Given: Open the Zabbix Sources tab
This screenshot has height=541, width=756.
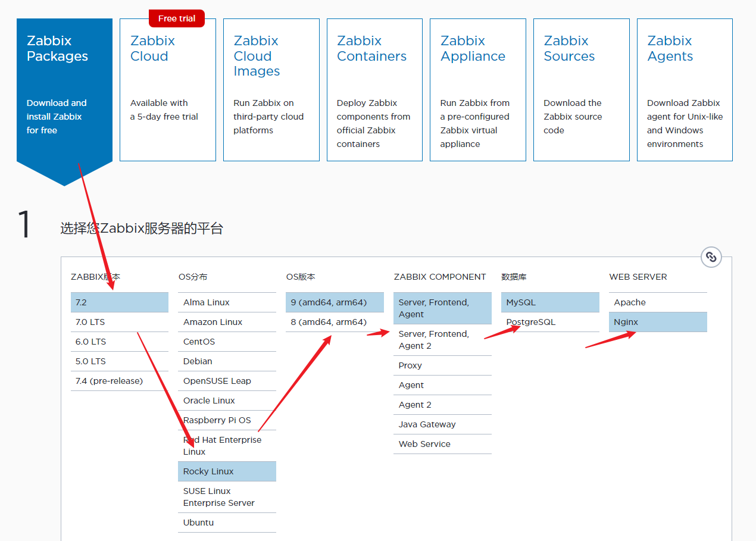Looking at the screenshot, I should [x=582, y=90].
